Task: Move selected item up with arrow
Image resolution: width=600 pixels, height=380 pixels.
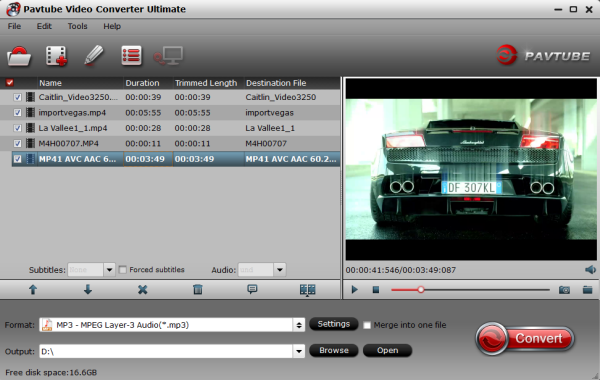Action: (x=33, y=290)
